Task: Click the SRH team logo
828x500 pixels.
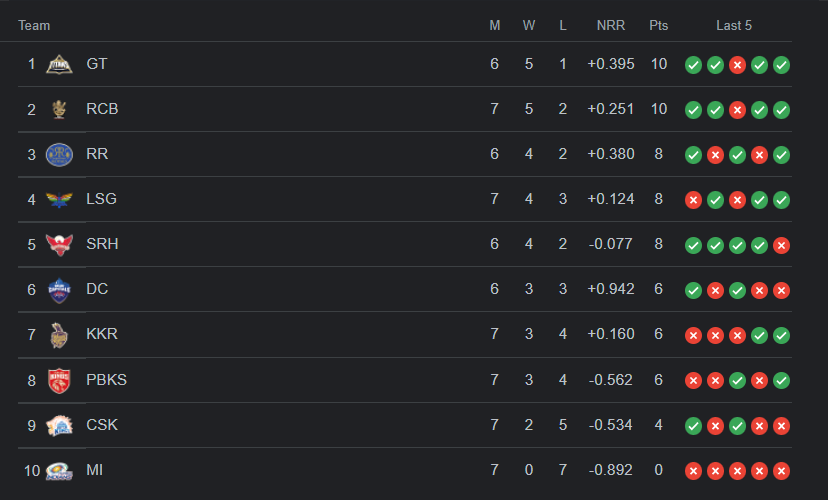Action: (60, 244)
